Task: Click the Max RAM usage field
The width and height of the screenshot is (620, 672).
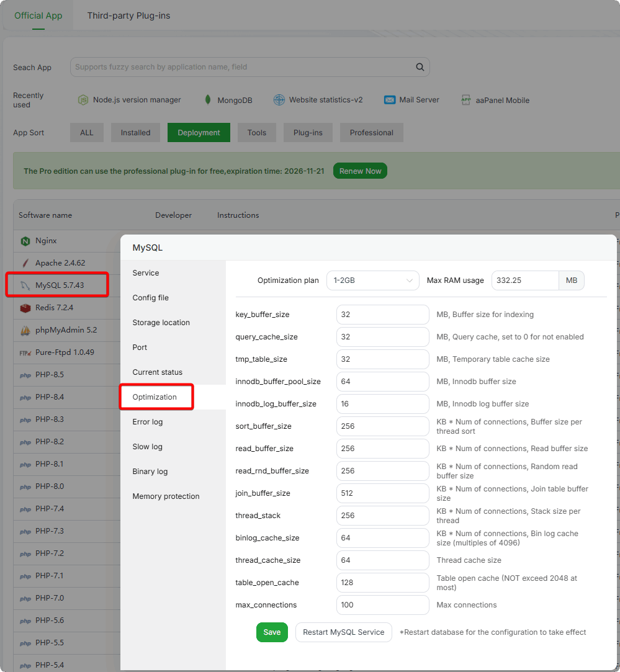Action: [x=525, y=280]
